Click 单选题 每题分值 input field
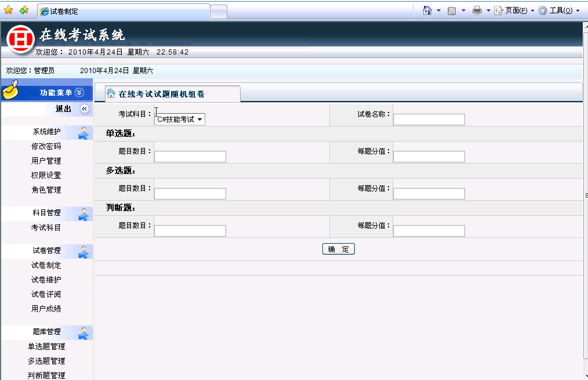 point(429,157)
